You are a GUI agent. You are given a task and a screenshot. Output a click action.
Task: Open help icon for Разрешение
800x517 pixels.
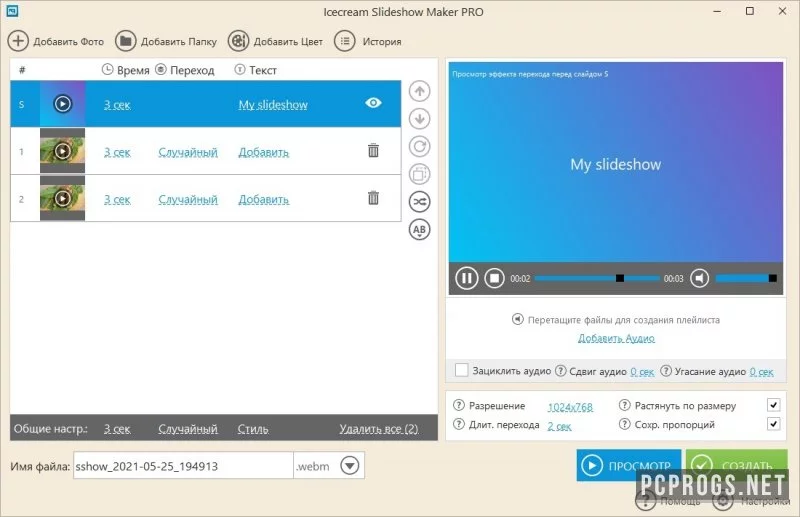[459, 405]
